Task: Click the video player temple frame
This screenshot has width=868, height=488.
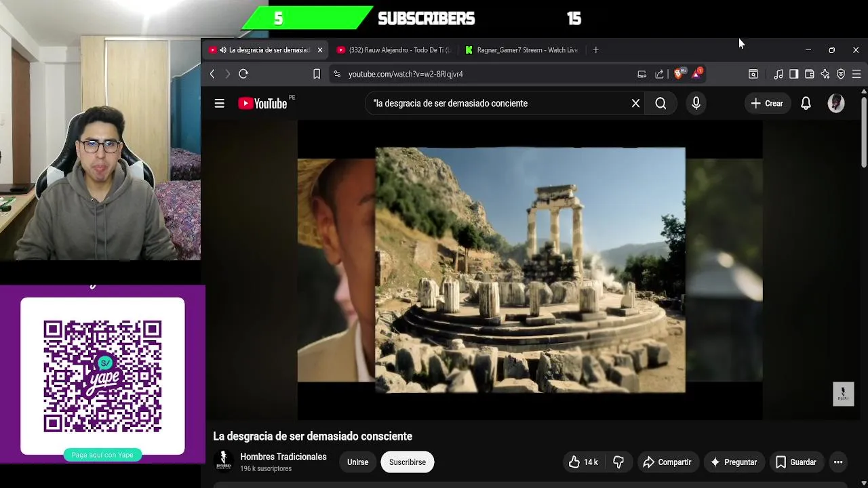Action: point(530,270)
